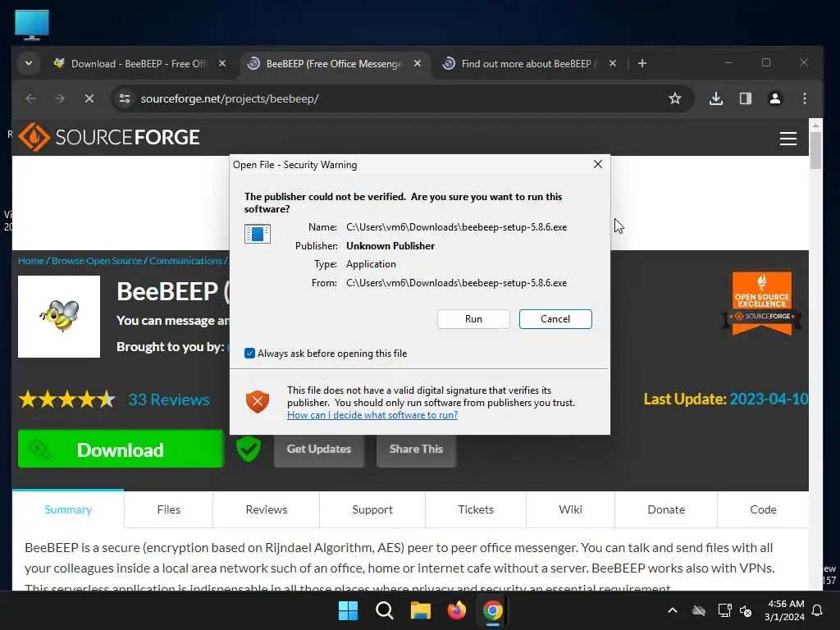Click the muted volume tray icon
The image size is (840, 630).
coord(746,610)
